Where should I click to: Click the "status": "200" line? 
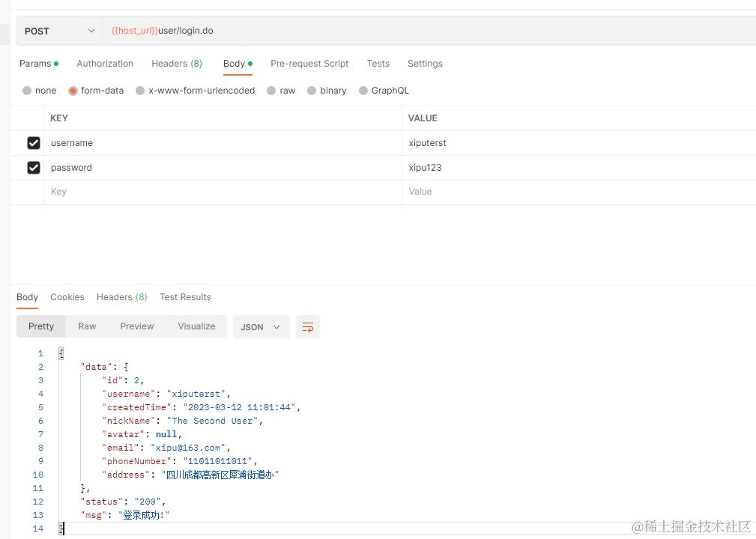[x=123, y=502]
